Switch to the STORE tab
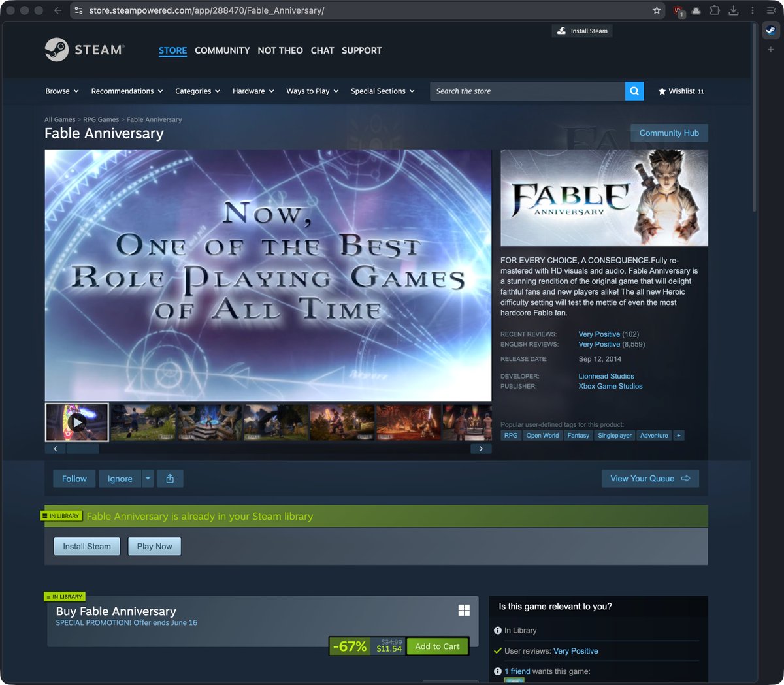 (172, 50)
